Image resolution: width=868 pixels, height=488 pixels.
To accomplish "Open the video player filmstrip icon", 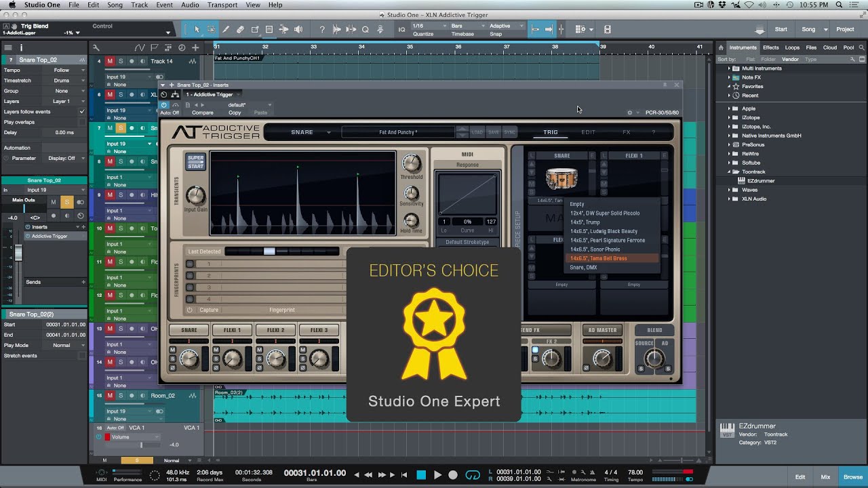I will pyautogui.click(x=607, y=29).
